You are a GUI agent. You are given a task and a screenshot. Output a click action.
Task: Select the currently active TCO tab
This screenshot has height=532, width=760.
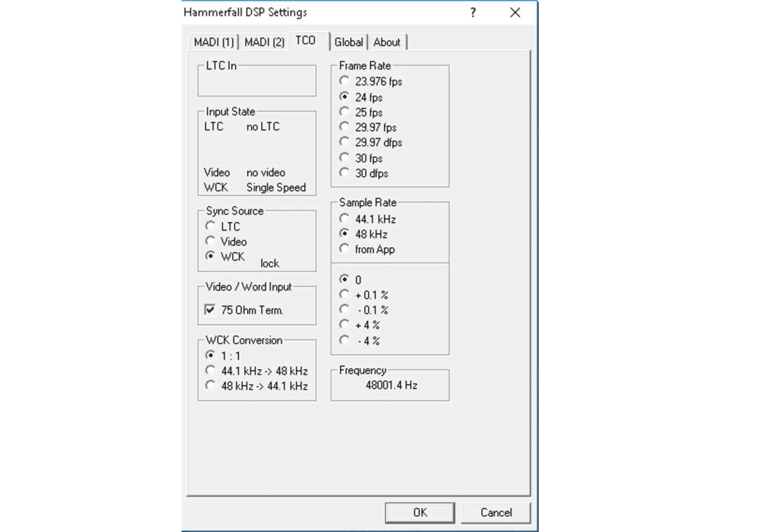(307, 40)
